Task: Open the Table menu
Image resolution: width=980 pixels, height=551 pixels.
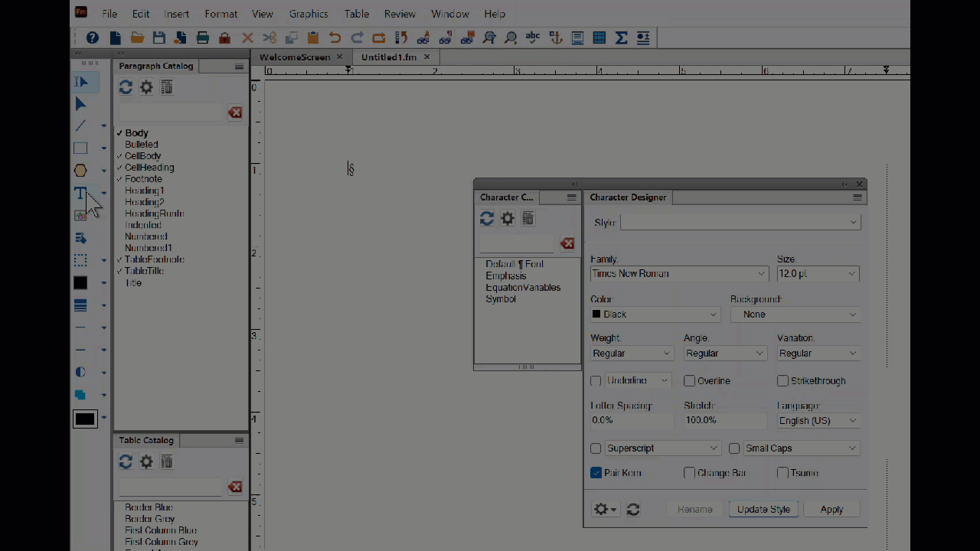Action: (357, 14)
